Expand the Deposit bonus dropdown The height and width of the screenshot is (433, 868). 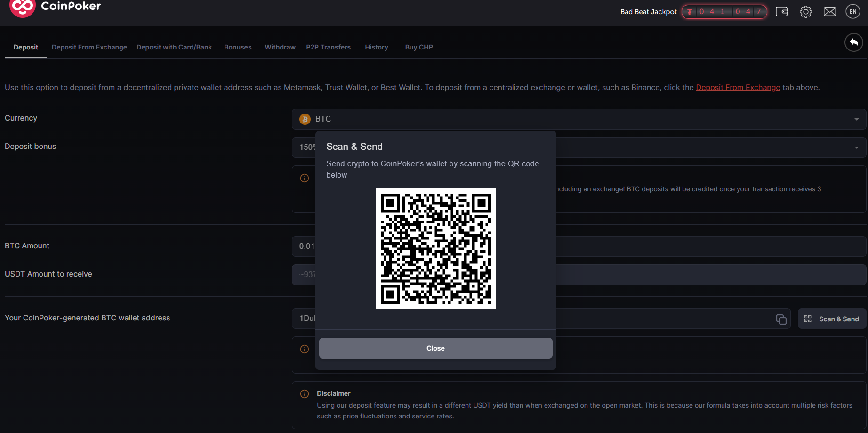[857, 147]
